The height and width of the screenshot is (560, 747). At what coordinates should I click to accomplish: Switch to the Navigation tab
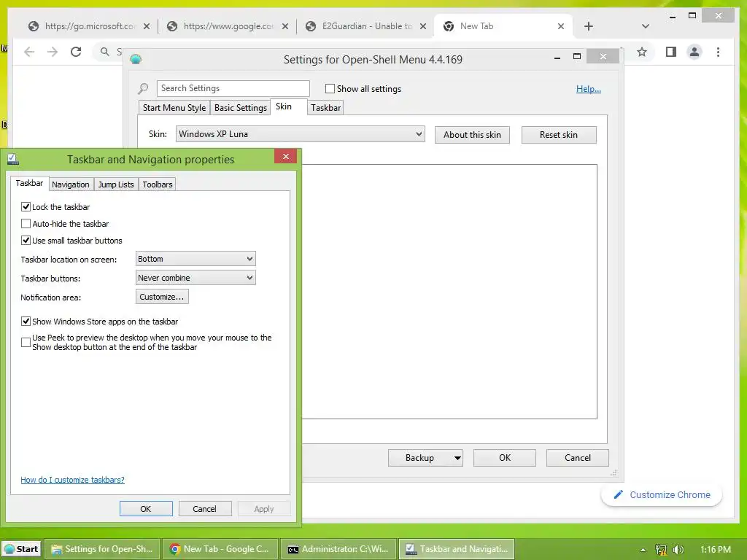pos(71,184)
